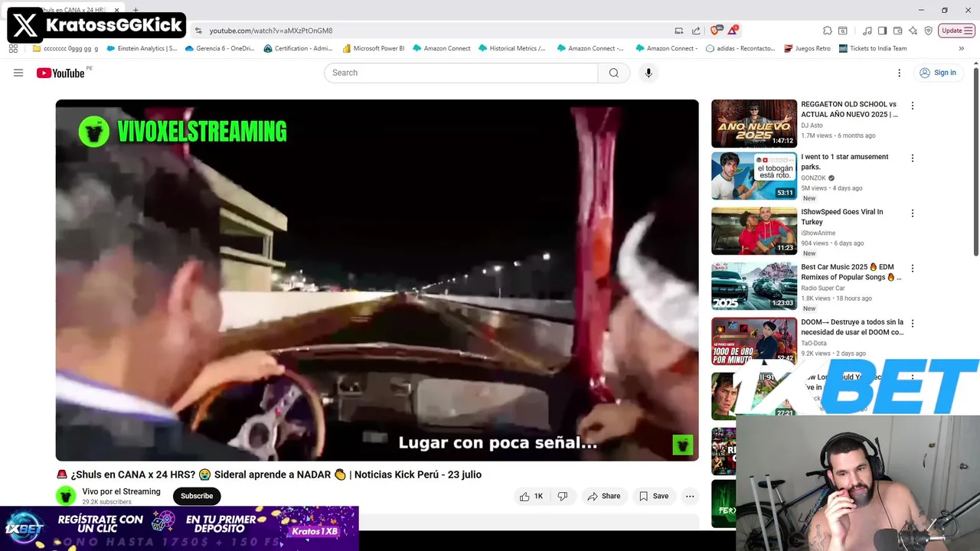Dislike the video with thumbs down
Screen dimensions: 980x551
[563, 496]
